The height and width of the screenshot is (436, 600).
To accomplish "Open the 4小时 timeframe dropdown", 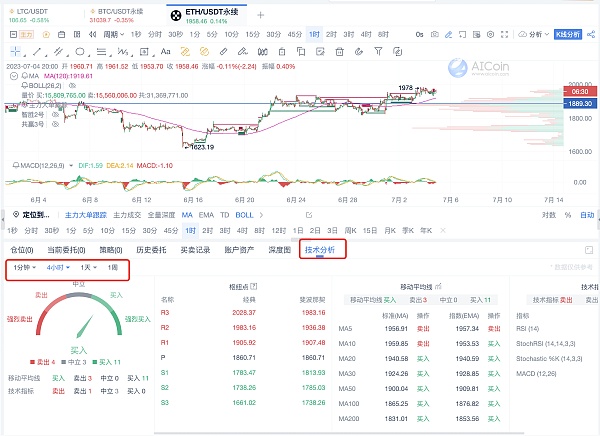I will point(58,267).
